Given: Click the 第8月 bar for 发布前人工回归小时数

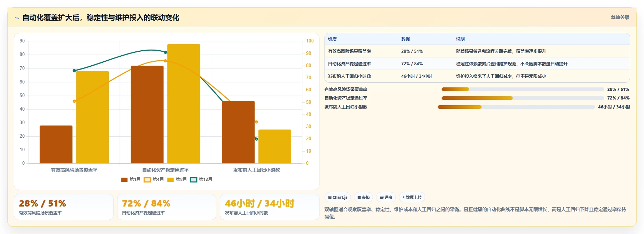Looking at the screenshot, I should [x=275, y=147].
